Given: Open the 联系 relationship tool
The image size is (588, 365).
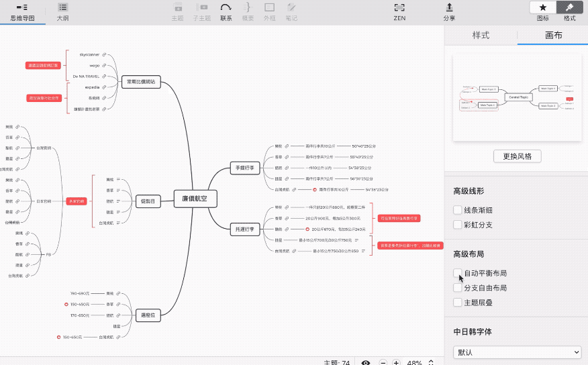Looking at the screenshot, I should 226,11.
